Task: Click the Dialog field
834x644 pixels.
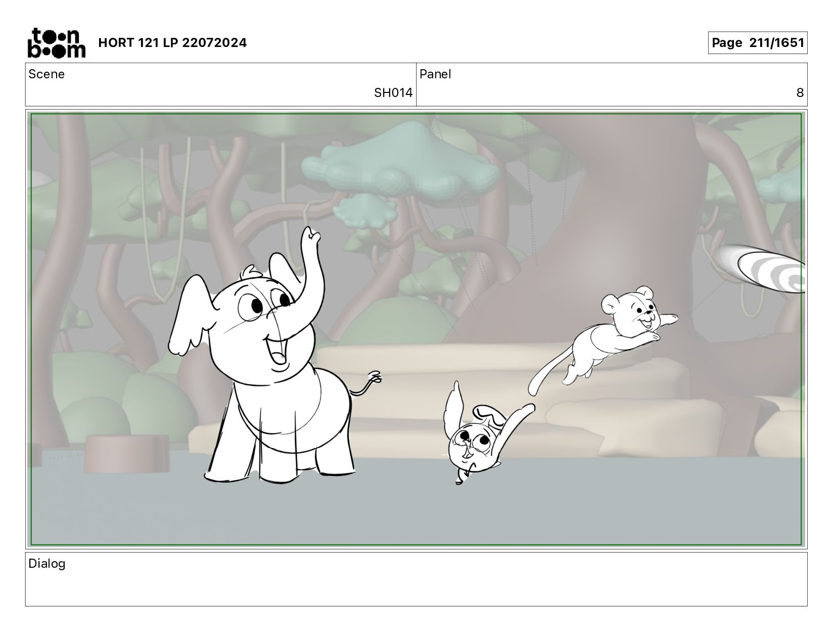Action: point(416,579)
